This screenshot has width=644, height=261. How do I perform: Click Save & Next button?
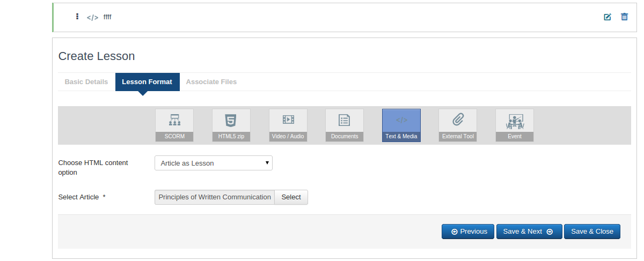[x=529, y=232]
